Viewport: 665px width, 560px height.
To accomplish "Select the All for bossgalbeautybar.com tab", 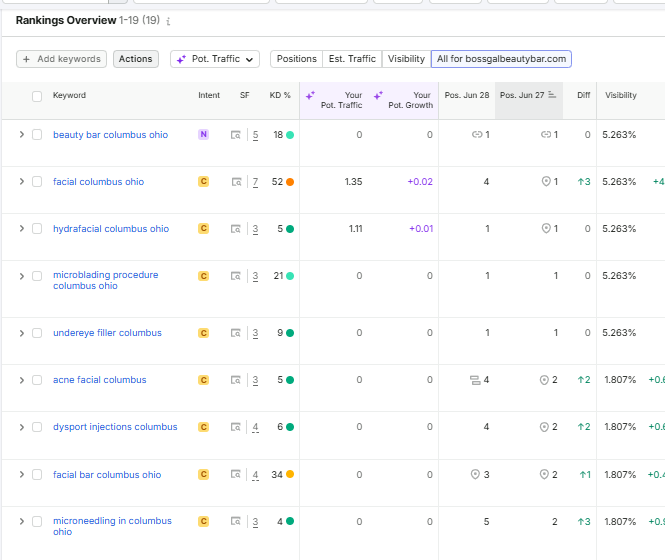I will 501,59.
